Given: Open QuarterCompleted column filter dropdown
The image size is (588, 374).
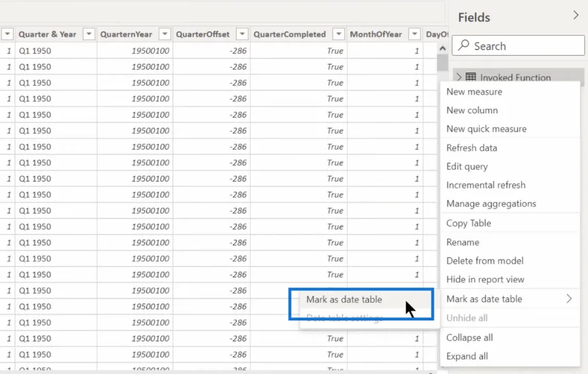Looking at the screenshot, I should 339,35.
